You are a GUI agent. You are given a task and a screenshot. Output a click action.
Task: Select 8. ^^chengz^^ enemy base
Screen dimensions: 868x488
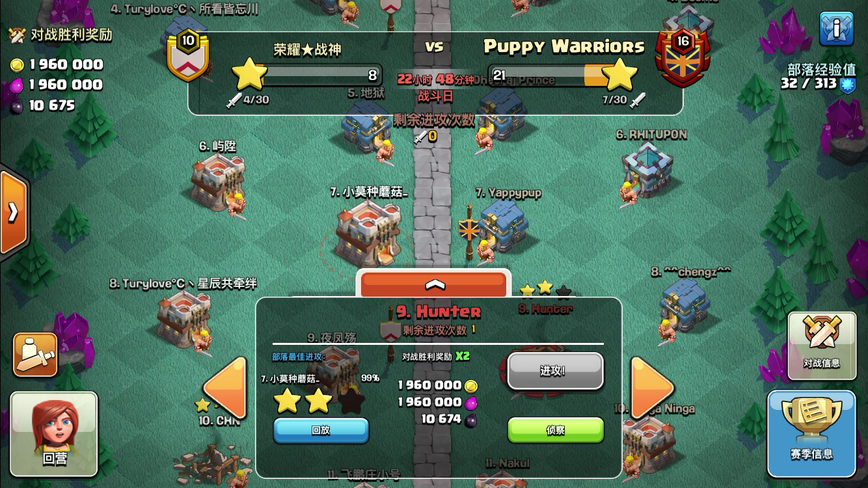tap(685, 304)
